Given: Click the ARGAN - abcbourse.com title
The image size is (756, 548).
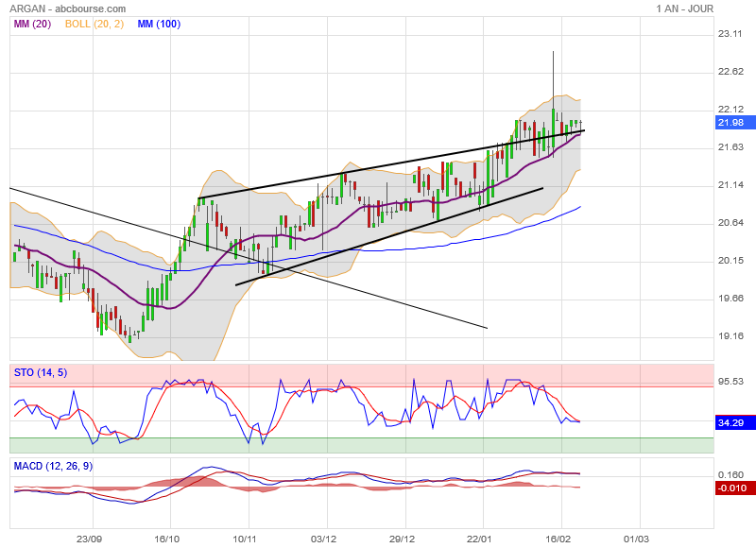Looking at the screenshot, I should (x=67, y=9).
